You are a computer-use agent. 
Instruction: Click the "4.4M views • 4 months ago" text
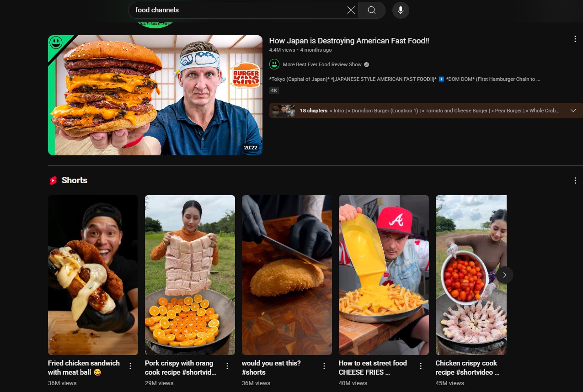(x=300, y=50)
